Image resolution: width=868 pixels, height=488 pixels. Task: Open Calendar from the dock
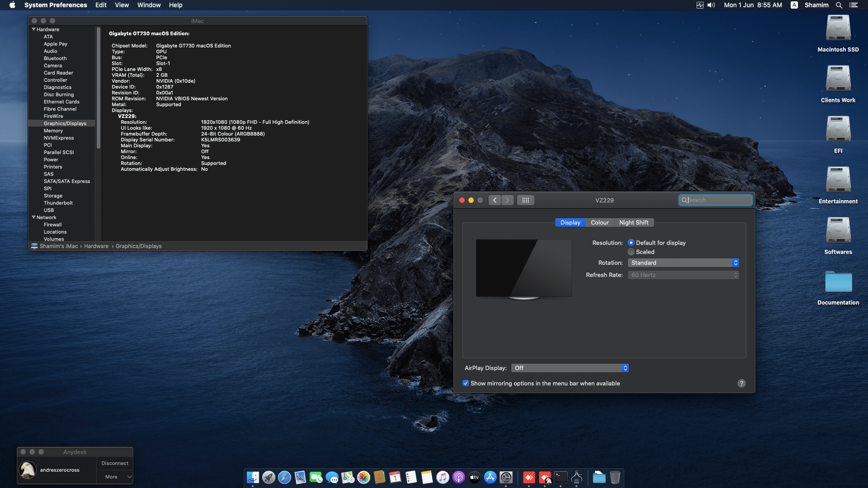(395, 477)
